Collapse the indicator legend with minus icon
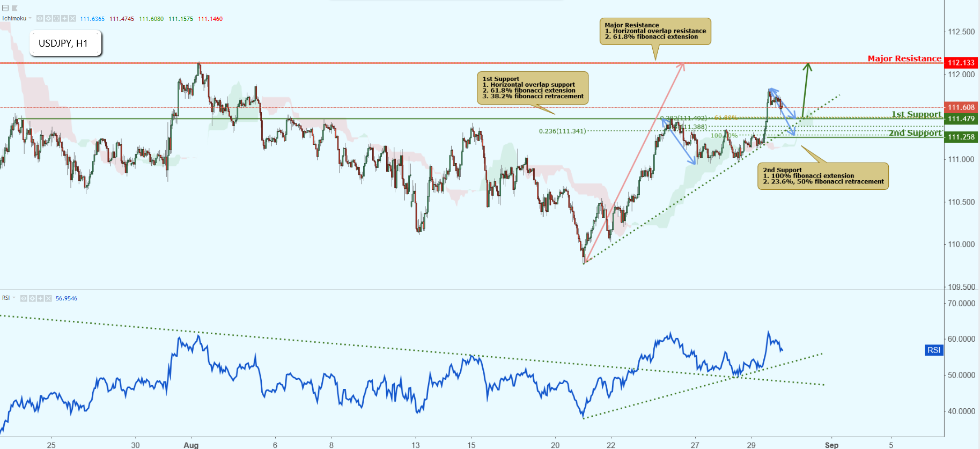The height and width of the screenshot is (449, 980). click(5, 8)
